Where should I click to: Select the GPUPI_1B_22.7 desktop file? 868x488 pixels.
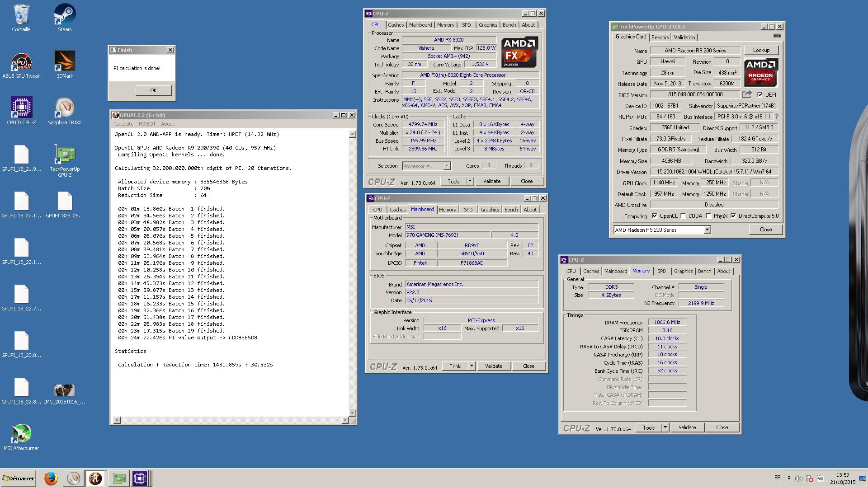click(x=21, y=298)
